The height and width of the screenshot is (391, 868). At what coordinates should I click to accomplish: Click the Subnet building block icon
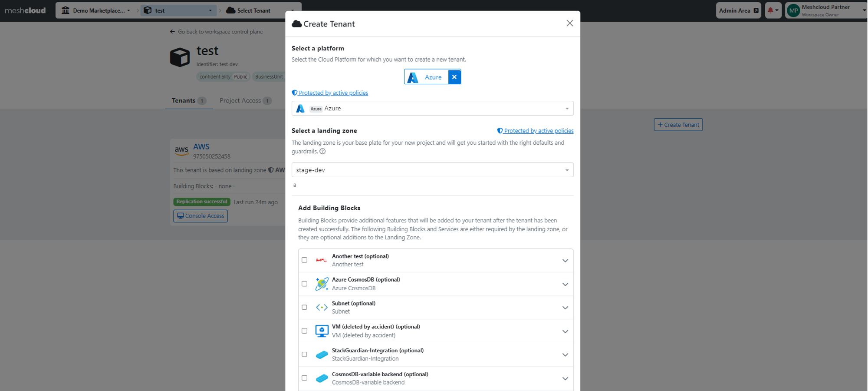click(x=322, y=308)
